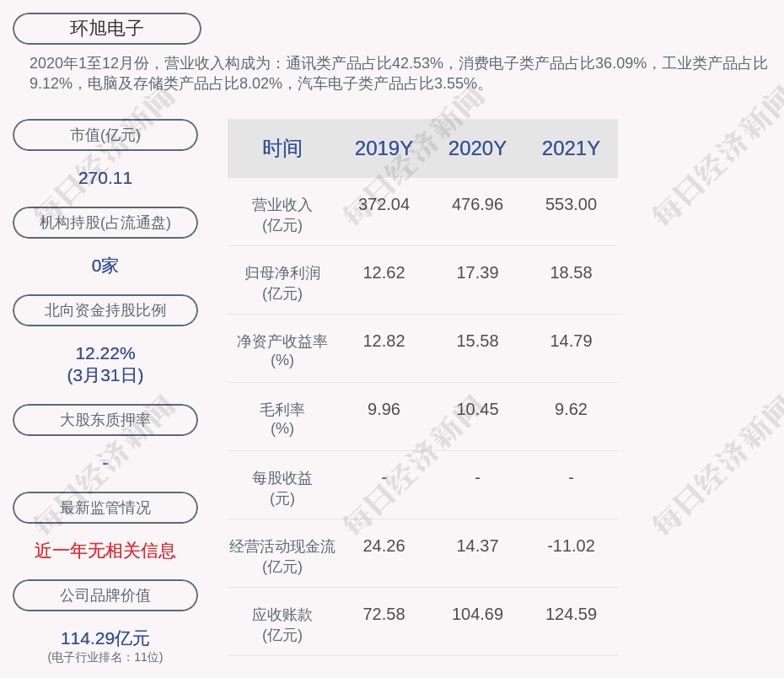This screenshot has height=678, width=784.
Task: Select the 2021Y column header
Action: click(571, 148)
